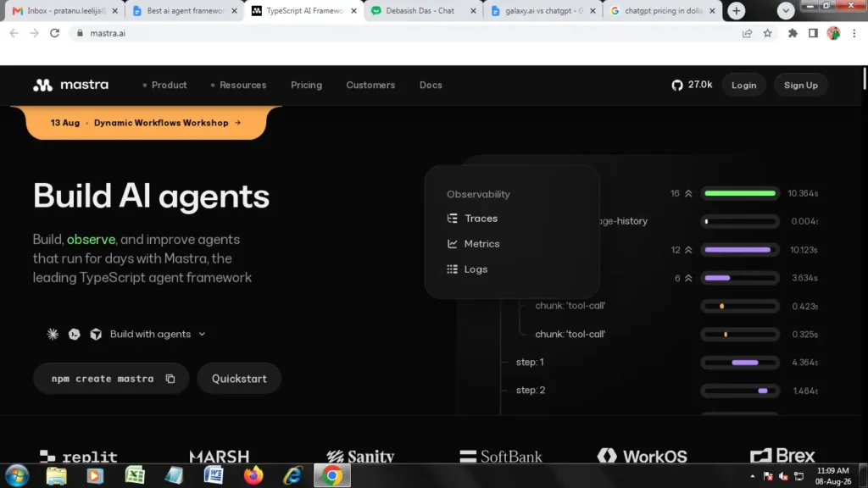Open the Quickstart guide
Viewport: 868px width, 488px height.
click(239, 379)
